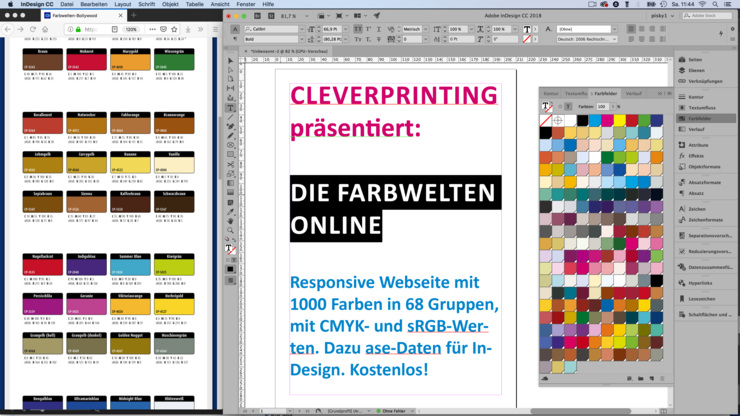Select the Pencil tool
Image resolution: width=740 pixels, height=416 pixels.
coord(230,136)
